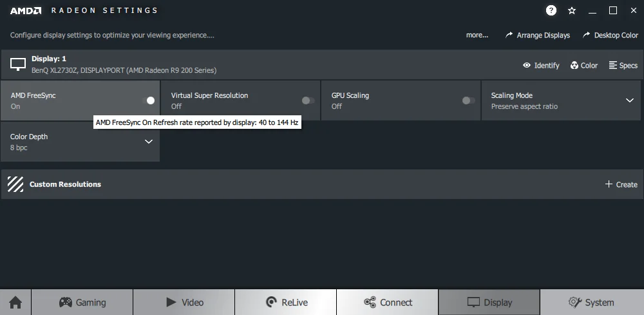Switch to the Gaming tab
The width and height of the screenshot is (644, 315).
click(x=82, y=303)
